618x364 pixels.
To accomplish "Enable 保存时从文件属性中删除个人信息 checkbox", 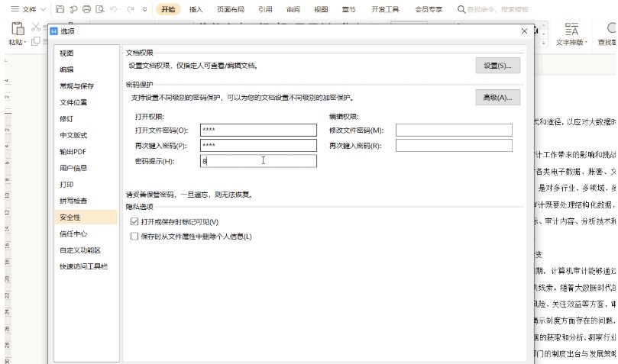I will (x=135, y=237).
